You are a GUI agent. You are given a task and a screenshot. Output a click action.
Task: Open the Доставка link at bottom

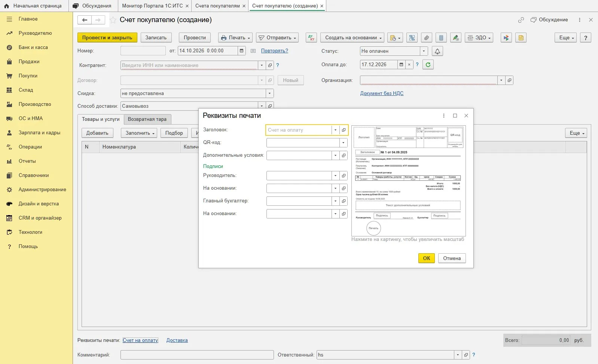coord(177,340)
